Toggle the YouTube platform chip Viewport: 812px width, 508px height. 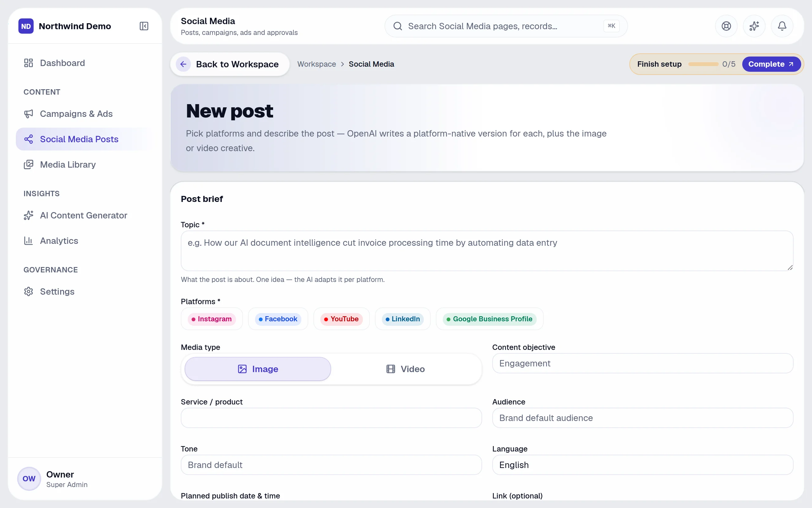341,318
